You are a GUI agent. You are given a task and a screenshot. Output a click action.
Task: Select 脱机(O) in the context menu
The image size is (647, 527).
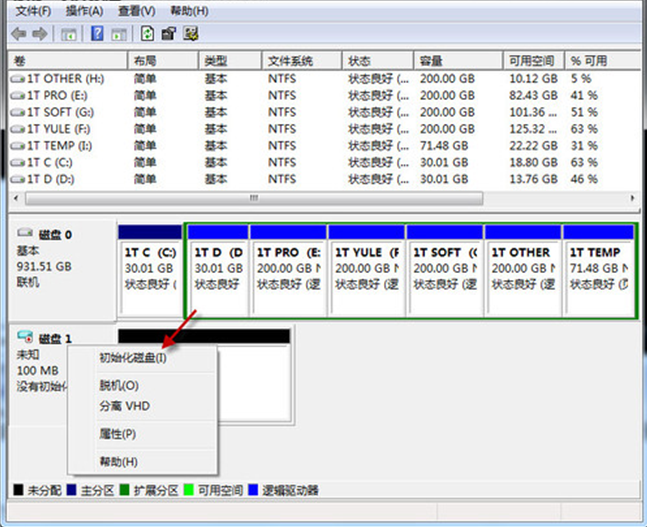pos(119,385)
